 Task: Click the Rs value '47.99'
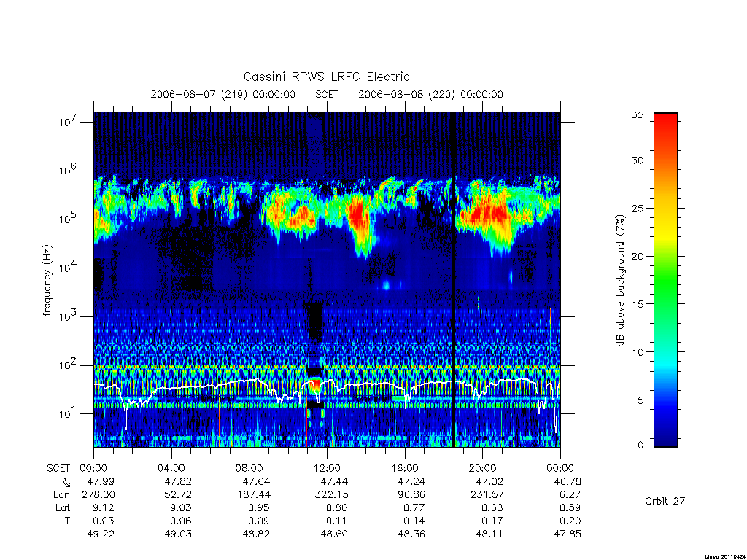coord(101,481)
